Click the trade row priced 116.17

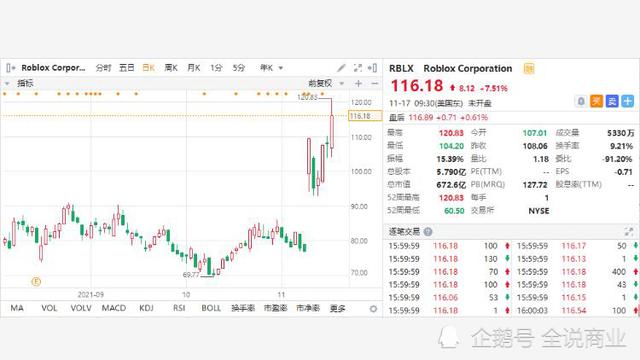click(576, 246)
